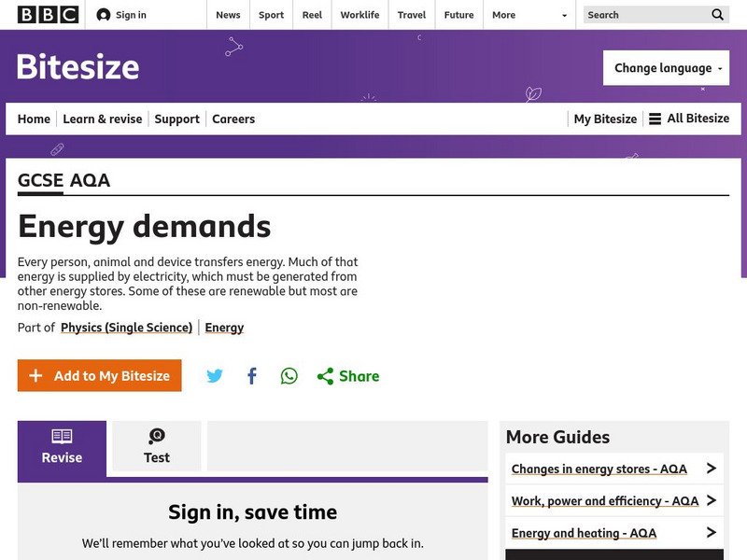The height and width of the screenshot is (560, 747).
Task: Open the Careers section
Action: pos(233,119)
